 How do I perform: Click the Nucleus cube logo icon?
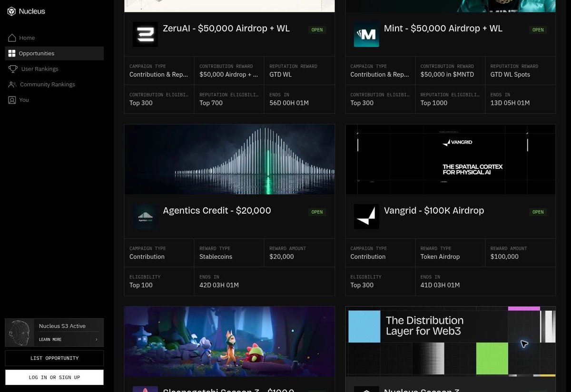pyautogui.click(x=11, y=11)
